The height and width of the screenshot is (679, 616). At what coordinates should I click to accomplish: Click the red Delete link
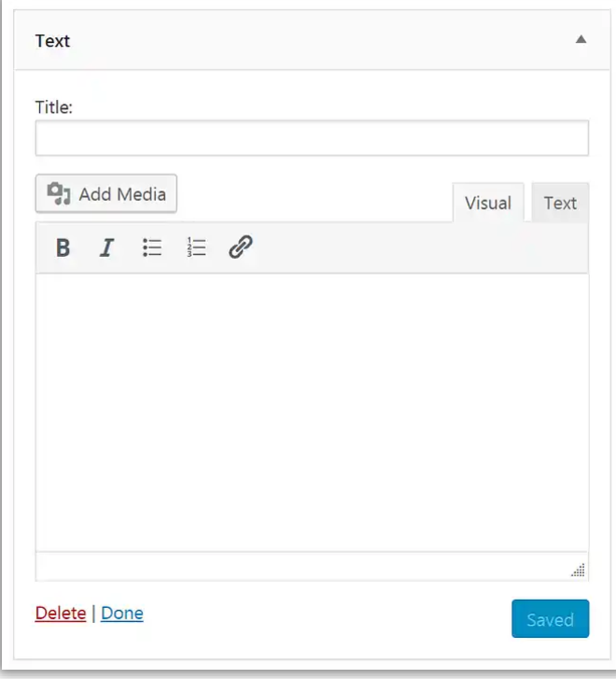pyautogui.click(x=60, y=614)
